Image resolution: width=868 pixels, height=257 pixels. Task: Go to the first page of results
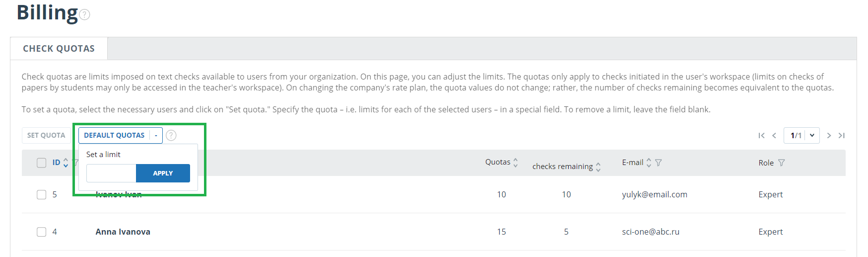click(x=762, y=136)
